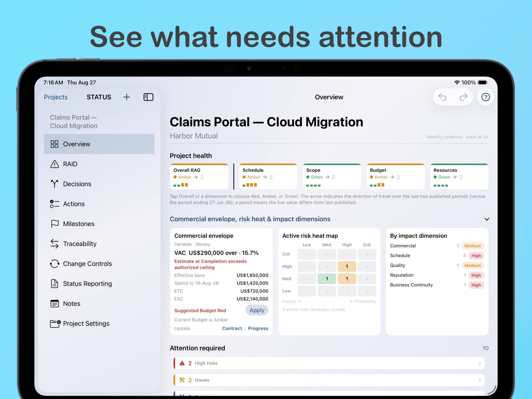Screen dimensions: 532x399
Task: Click the Commercial envelope section heading link
Action: tap(250, 219)
